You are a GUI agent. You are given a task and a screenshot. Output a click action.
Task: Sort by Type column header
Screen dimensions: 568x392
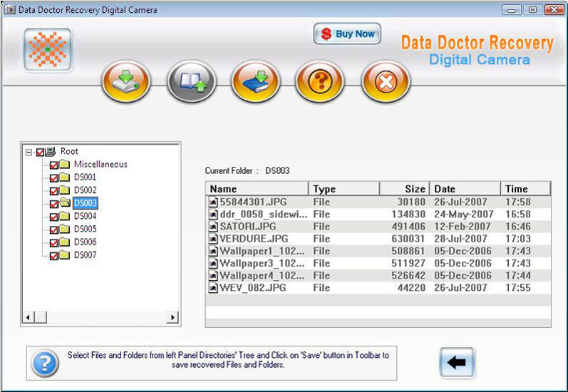[344, 189]
